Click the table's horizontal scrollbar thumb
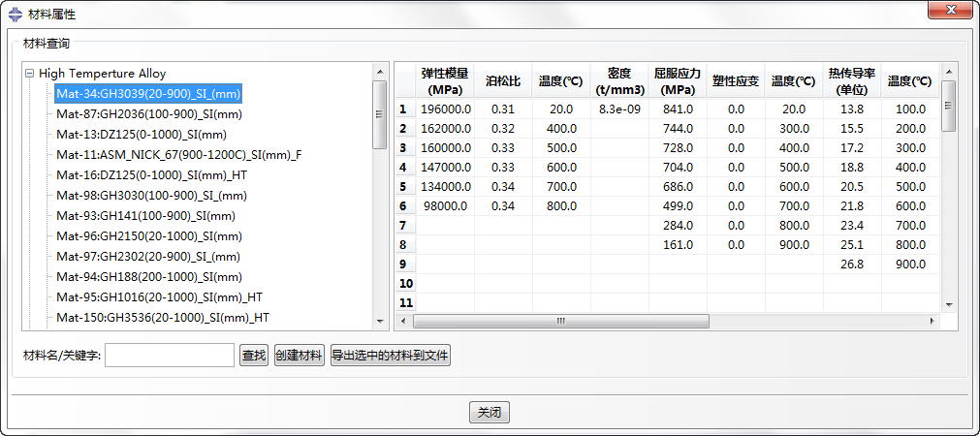 coord(560,322)
